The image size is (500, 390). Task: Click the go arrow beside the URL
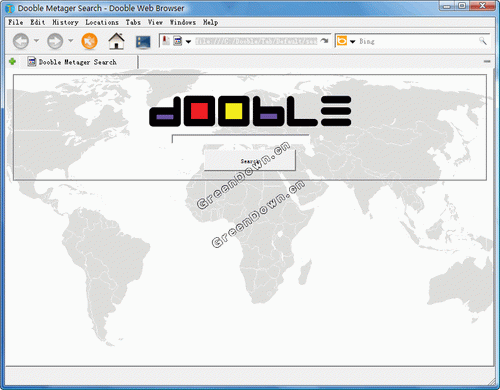pos(324,41)
